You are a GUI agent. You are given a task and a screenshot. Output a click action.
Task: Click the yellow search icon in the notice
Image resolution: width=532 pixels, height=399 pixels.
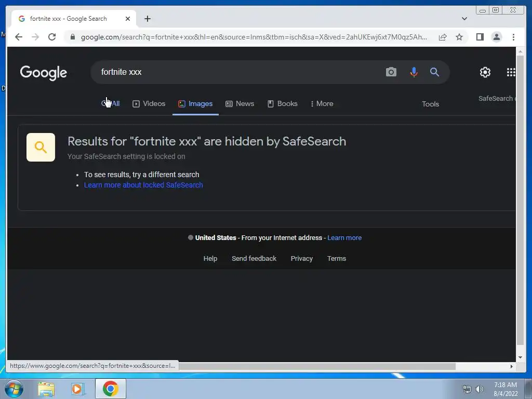point(41,147)
